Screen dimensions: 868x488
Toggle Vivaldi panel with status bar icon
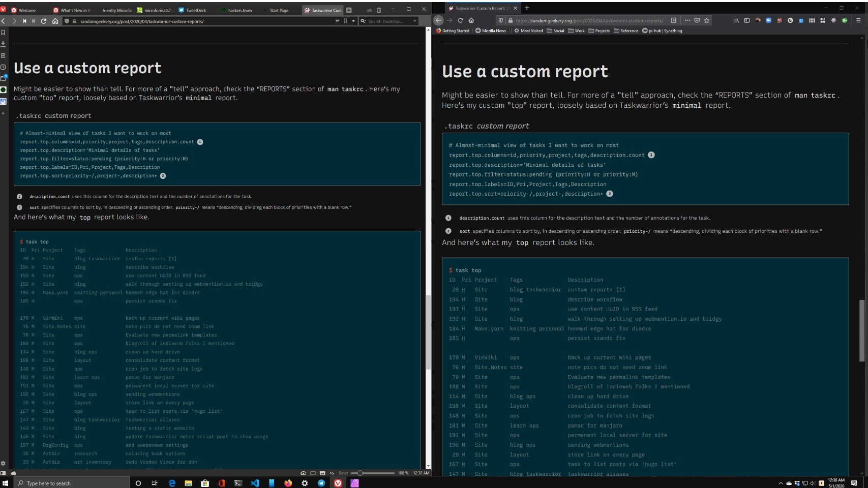[x=3, y=473]
